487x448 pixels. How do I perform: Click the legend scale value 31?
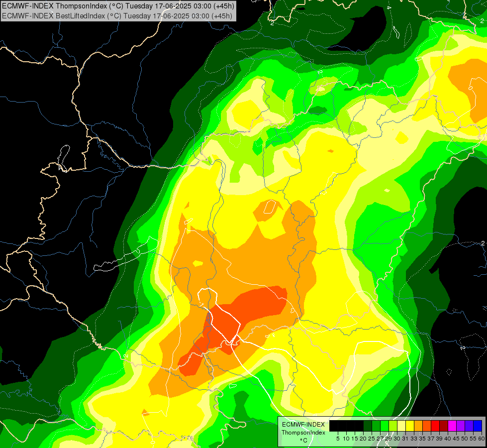[x=405, y=439]
